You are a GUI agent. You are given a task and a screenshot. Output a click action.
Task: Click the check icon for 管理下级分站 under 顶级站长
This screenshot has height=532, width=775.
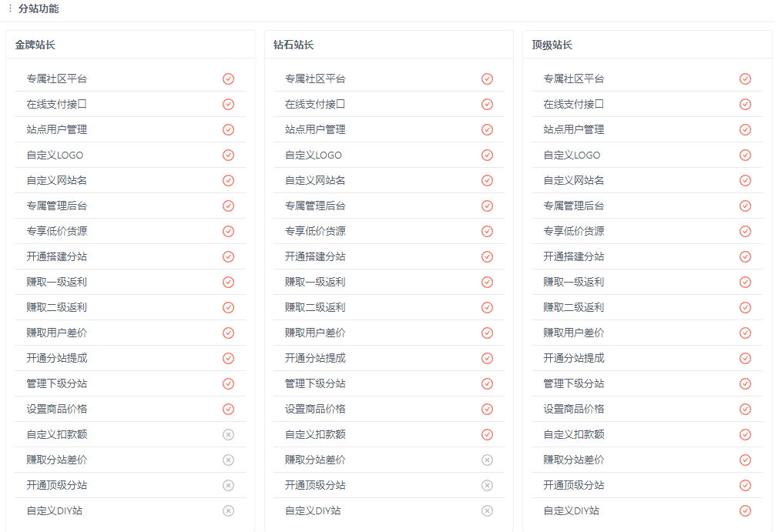[x=746, y=384]
